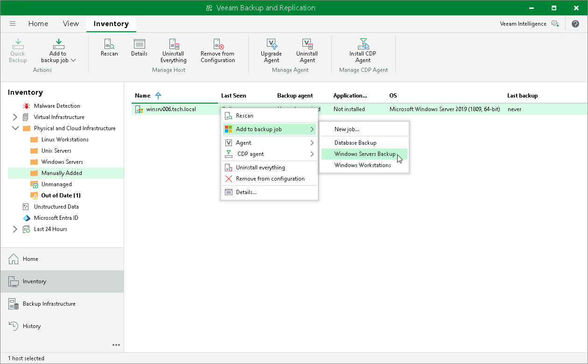Select Windows Servers Backup in submenu
The width and height of the screenshot is (588, 364).
pyautogui.click(x=364, y=154)
